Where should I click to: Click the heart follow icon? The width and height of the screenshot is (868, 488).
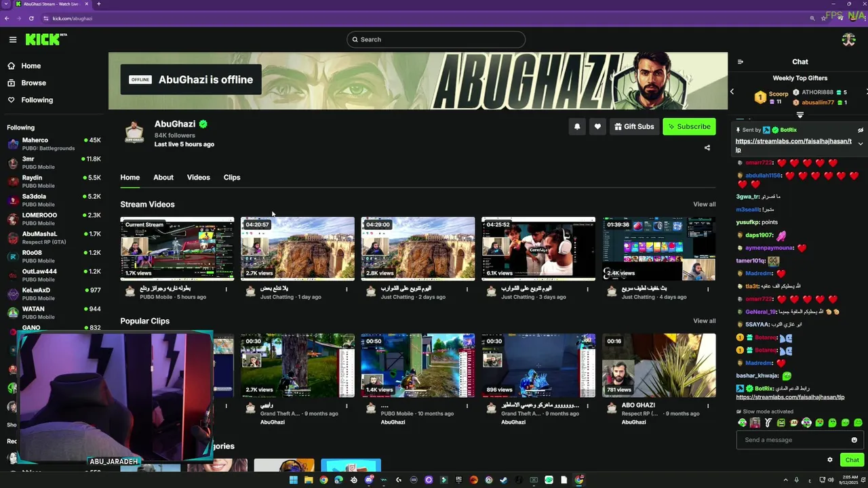597,127
